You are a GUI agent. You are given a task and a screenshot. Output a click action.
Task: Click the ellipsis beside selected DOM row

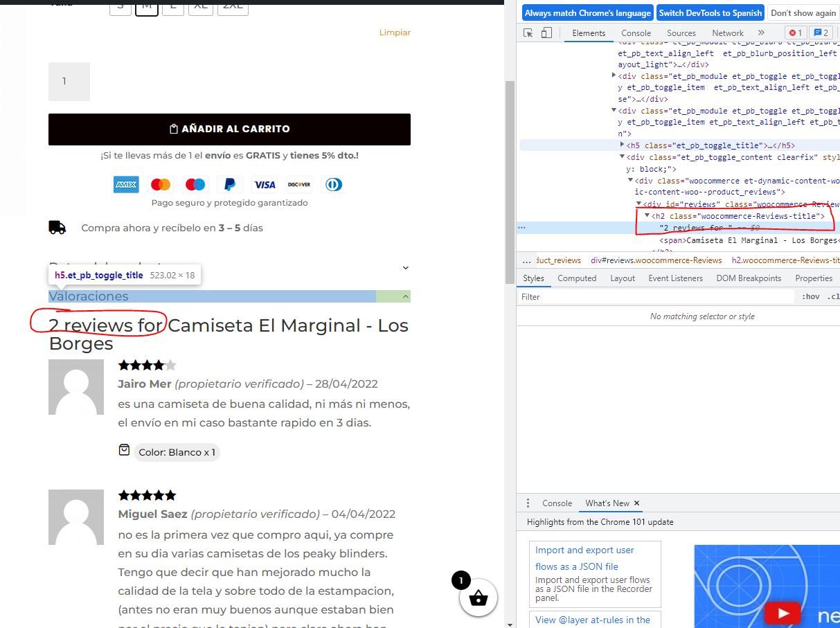[x=521, y=227]
